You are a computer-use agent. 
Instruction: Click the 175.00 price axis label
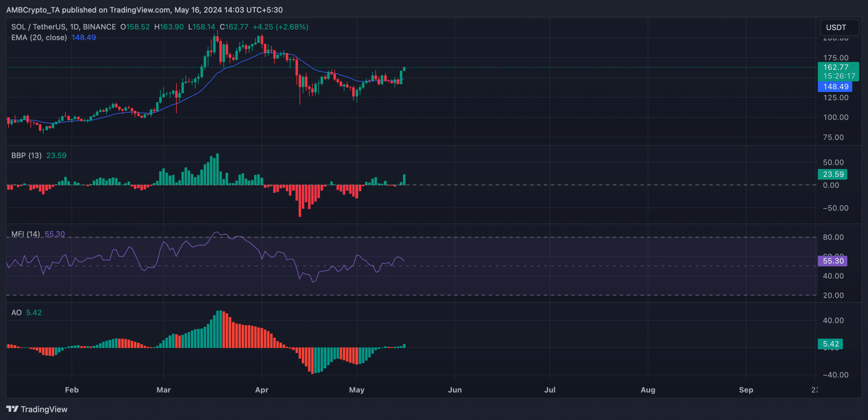836,58
